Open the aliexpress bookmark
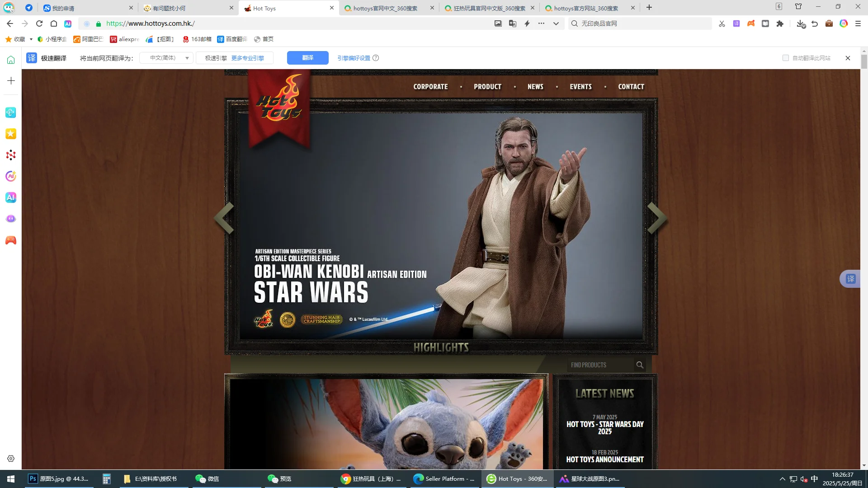This screenshot has height=488, width=868. pos(125,39)
